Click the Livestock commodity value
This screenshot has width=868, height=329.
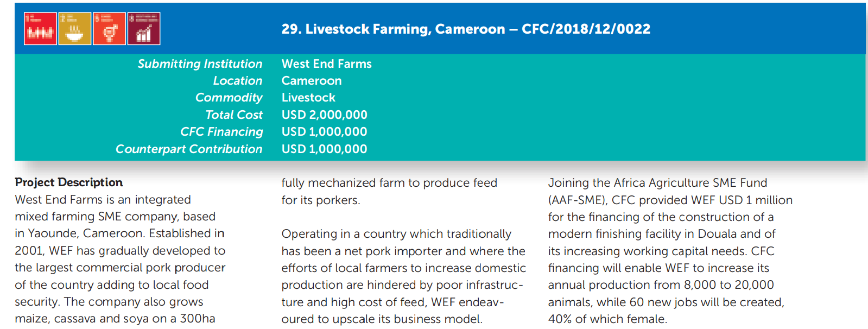(308, 98)
